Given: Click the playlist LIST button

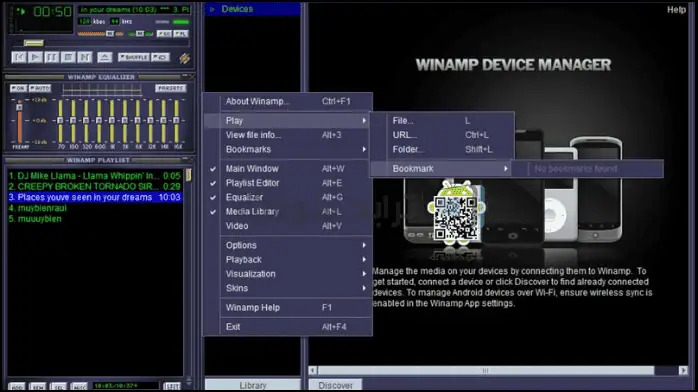Looking at the screenshot, I should pyautogui.click(x=172, y=387).
